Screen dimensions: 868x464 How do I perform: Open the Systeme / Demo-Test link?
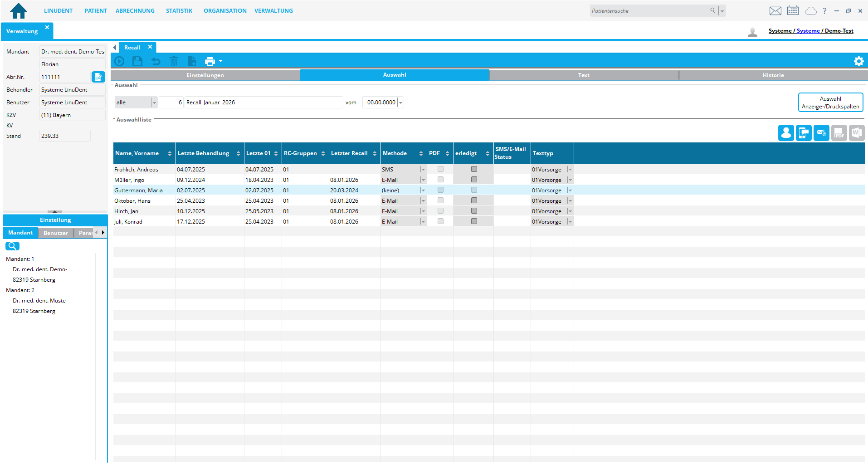(x=811, y=30)
